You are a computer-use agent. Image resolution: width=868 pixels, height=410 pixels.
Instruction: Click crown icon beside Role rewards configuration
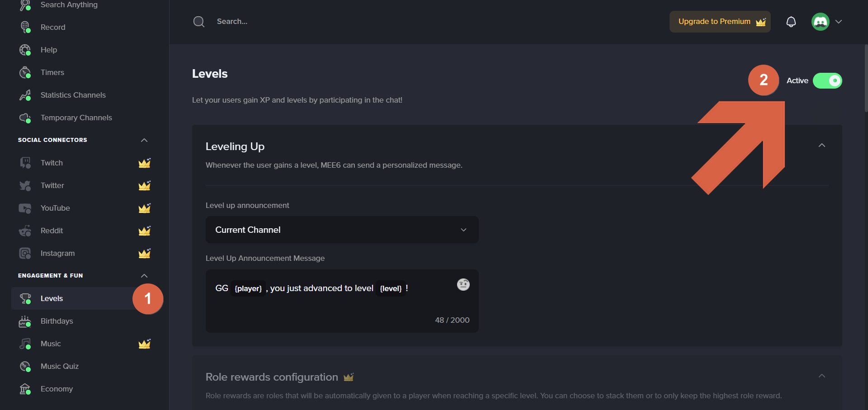pyautogui.click(x=349, y=377)
